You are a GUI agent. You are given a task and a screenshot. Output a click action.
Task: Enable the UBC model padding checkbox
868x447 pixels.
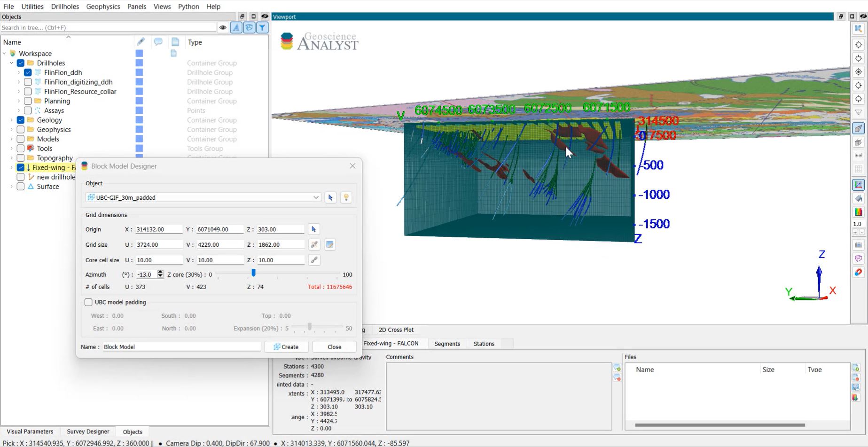88,302
